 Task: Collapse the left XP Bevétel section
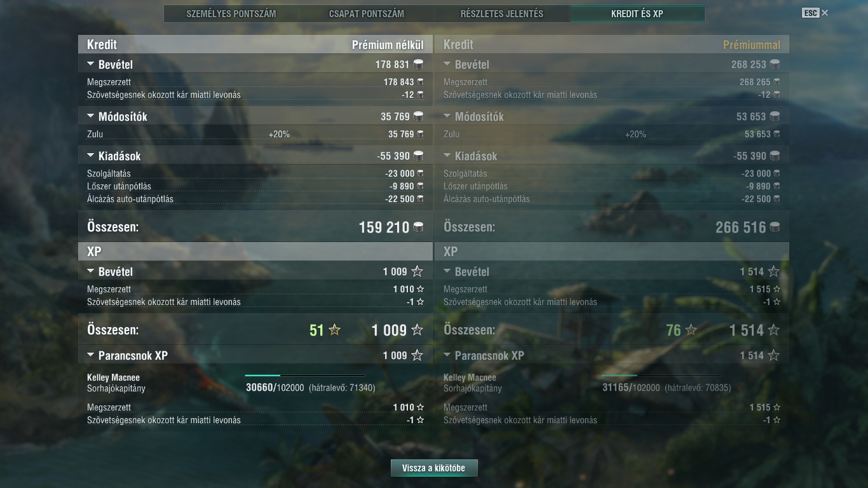pyautogui.click(x=90, y=271)
